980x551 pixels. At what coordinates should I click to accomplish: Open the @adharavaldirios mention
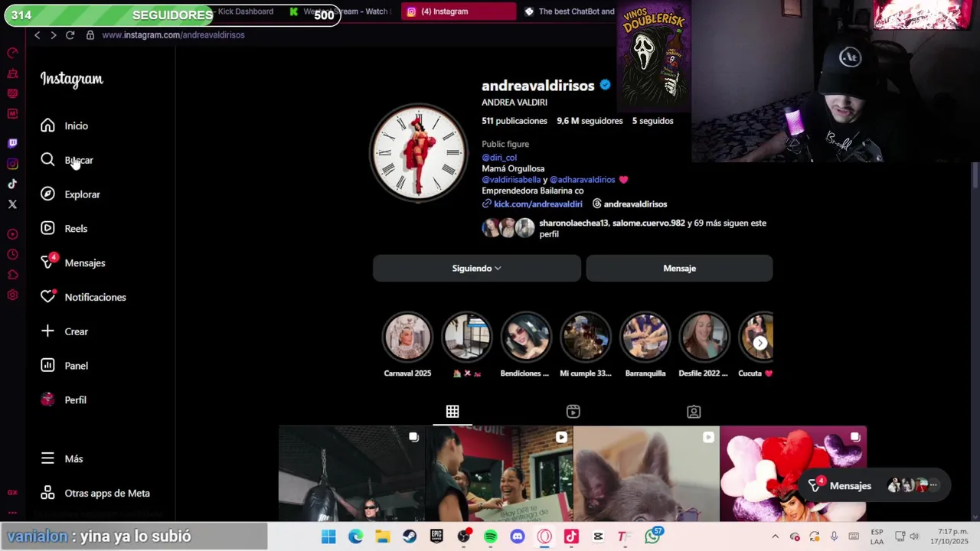point(583,180)
